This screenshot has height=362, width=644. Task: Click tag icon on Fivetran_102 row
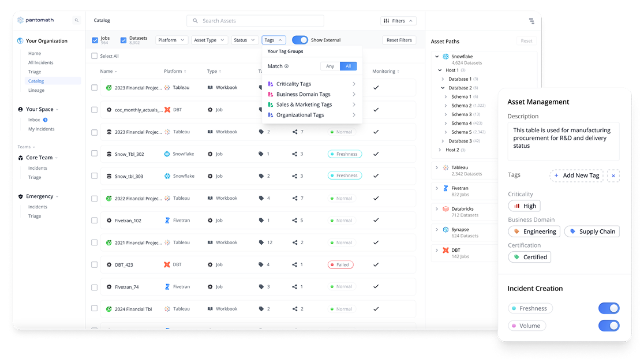[261, 220]
